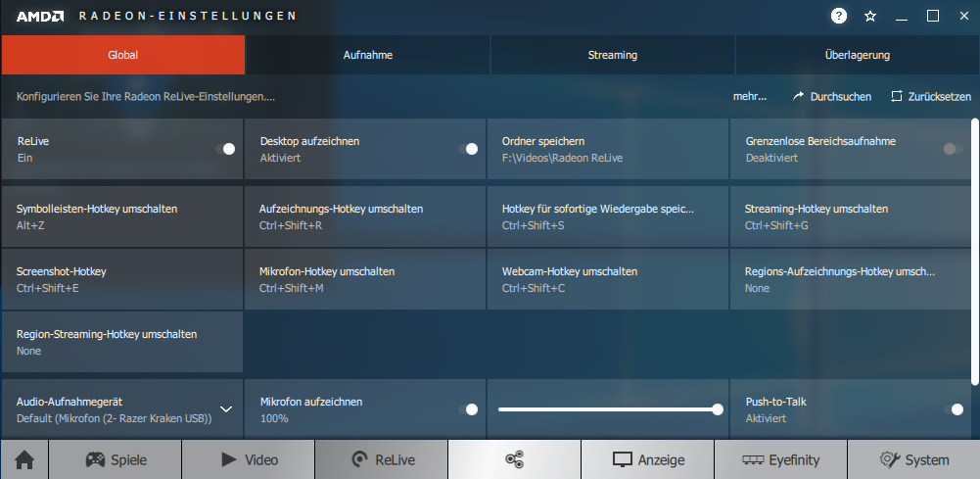Click the microphone volume slider handle
Image resolution: width=980 pixels, height=479 pixels.
click(x=718, y=409)
